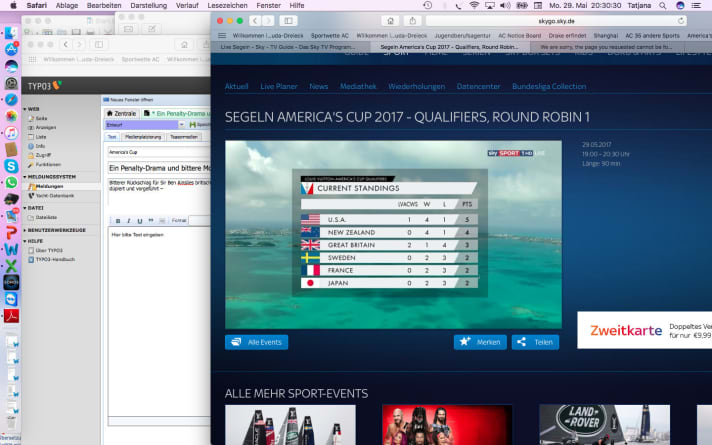Open the Aktuell section on Sky

[237, 86]
